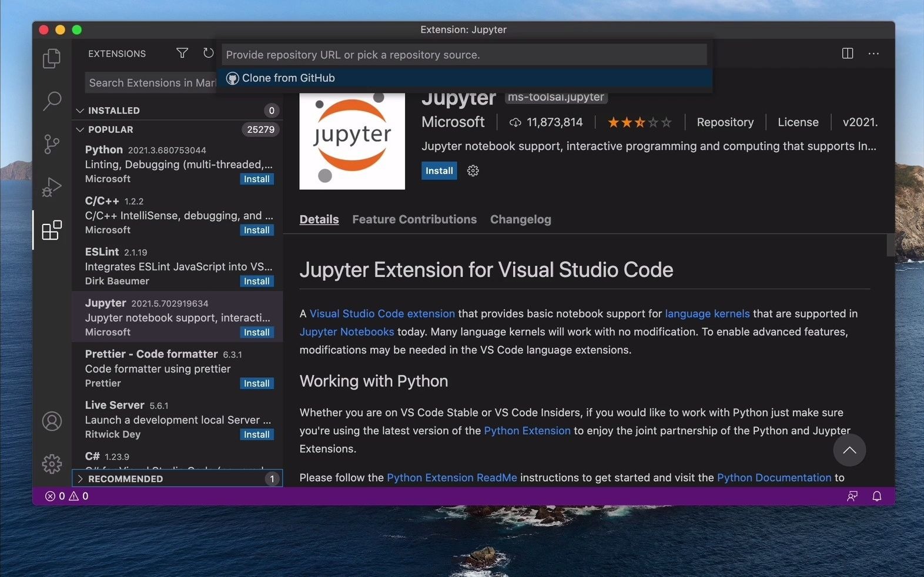924x577 pixels.
Task: Open the feedback icon in status bar
Action: [x=852, y=496]
